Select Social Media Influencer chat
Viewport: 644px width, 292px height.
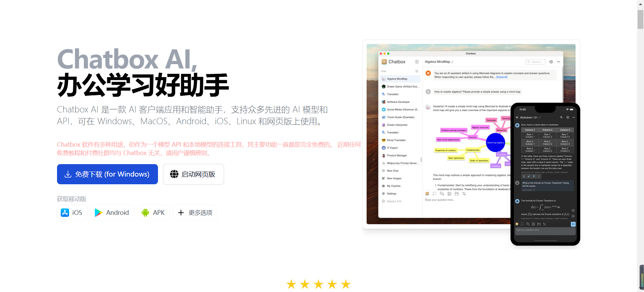click(x=400, y=109)
